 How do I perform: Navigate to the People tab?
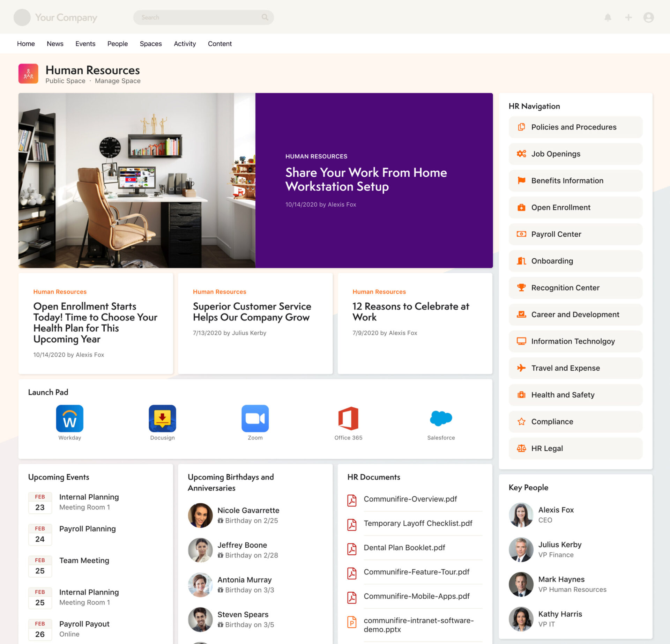pyautogui.click(x=117, y=43)
